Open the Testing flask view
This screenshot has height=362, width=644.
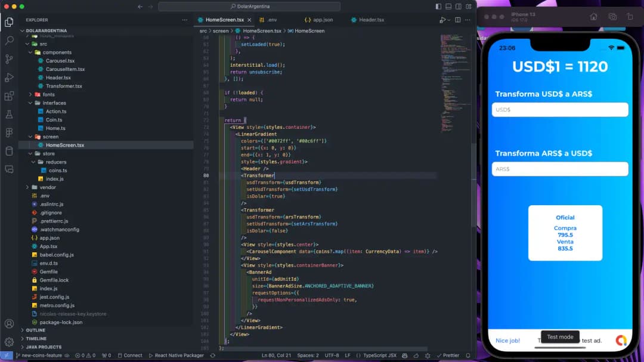tap(9, 114)
